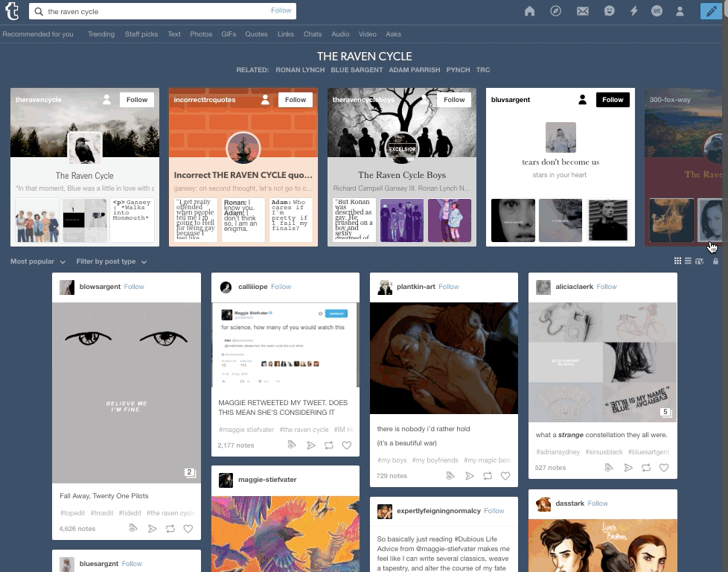Open the Trending tab
Viewport: 728px width, 572px height.
[101, 34]
